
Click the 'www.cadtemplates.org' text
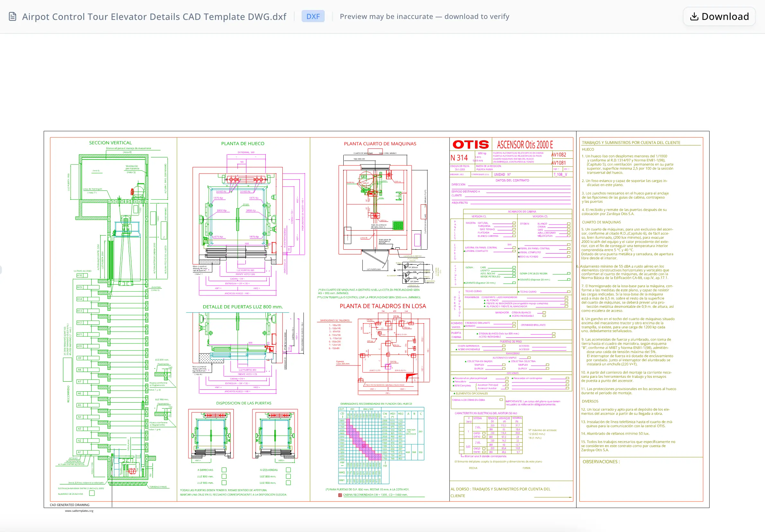point(79,511)
